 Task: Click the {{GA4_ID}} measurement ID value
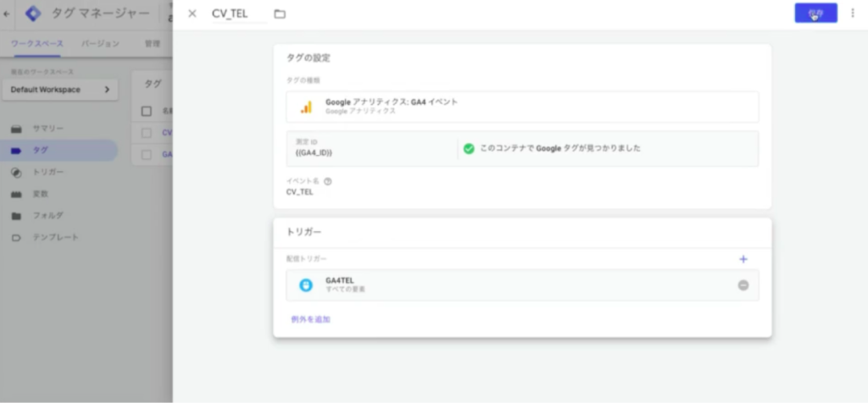click(314, 152)
